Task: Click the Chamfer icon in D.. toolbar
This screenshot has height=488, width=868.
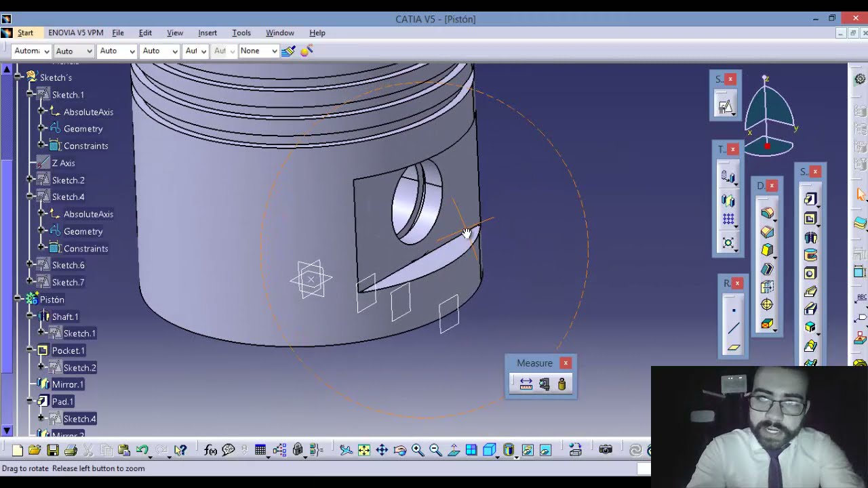Action: click(x=767, y=232)
